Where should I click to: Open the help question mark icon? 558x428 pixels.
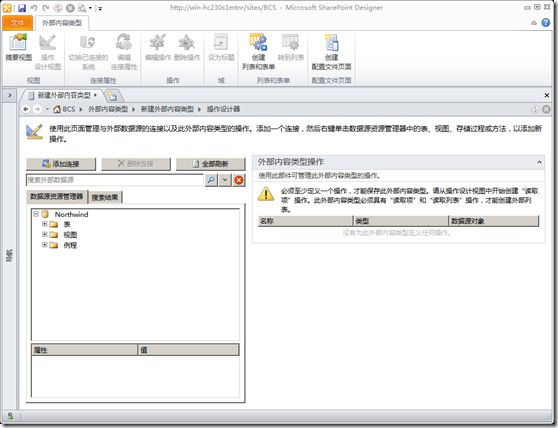click(x=546, y=22)
